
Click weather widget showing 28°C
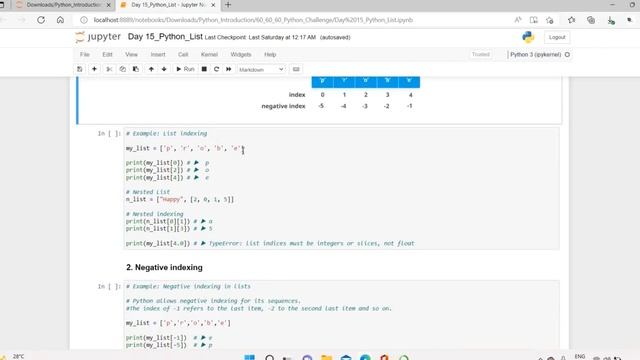14,357
